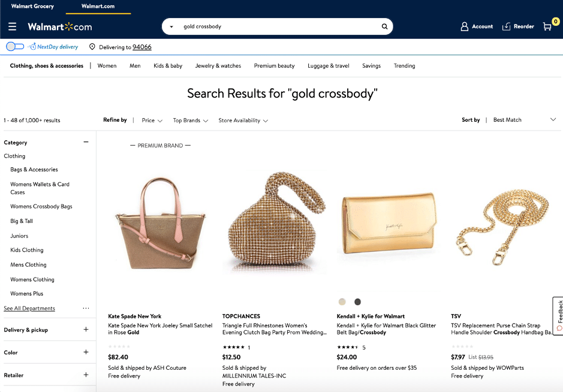Click the Account person icon
563x392 pixels.
click(464, 26)
